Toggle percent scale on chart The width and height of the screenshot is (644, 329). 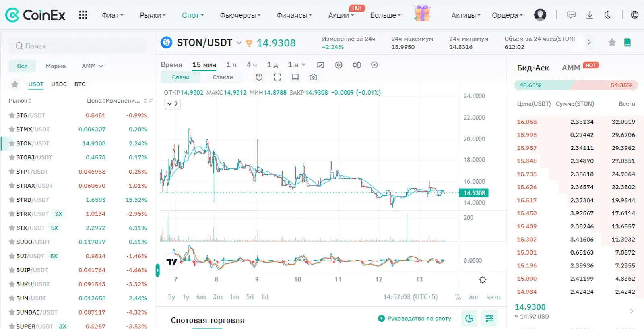[457, 297]
